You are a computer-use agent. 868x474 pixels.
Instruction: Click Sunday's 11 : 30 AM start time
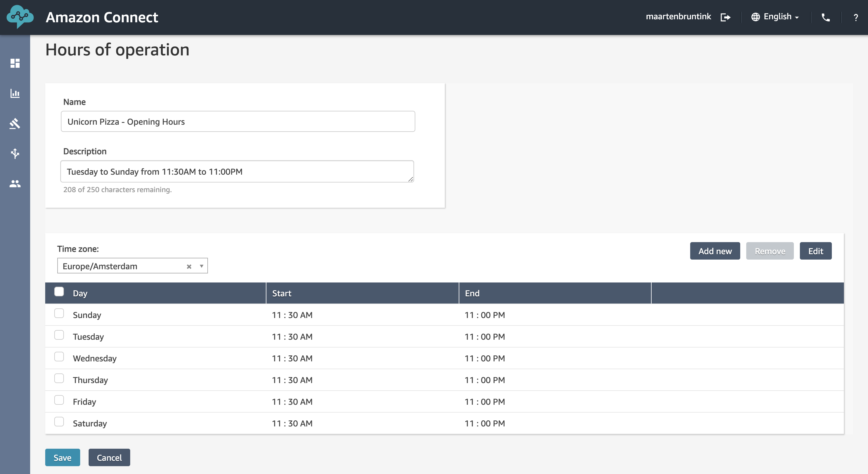[292, 315]
